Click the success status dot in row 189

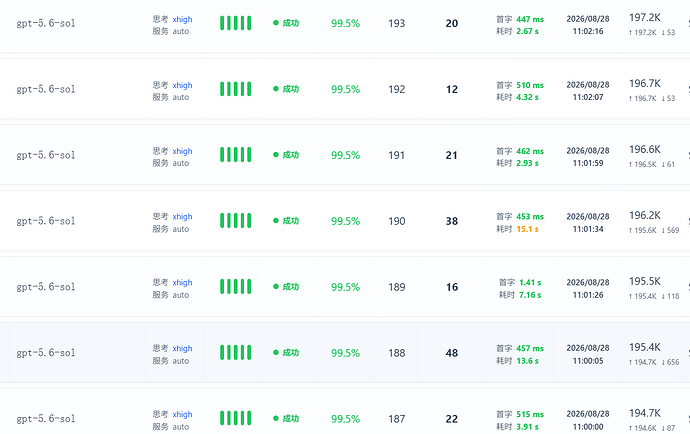click(x=276, y=287)
